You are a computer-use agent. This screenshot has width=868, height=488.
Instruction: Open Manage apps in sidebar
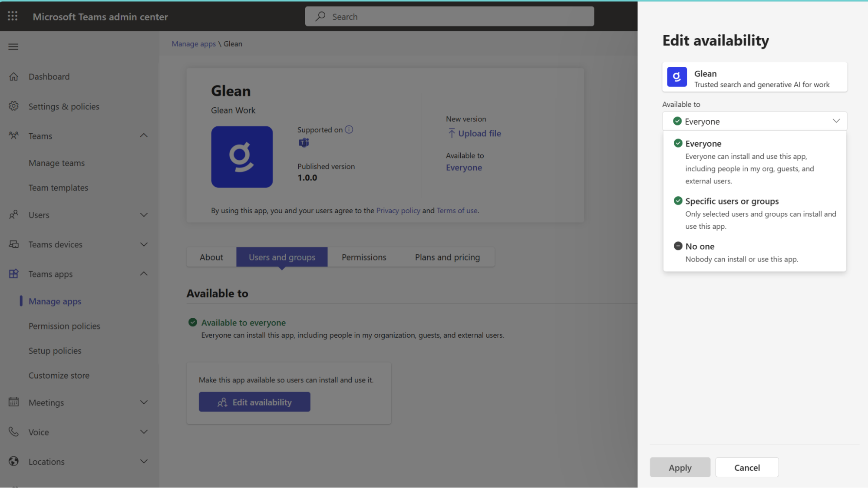click(x=55, y=301)
